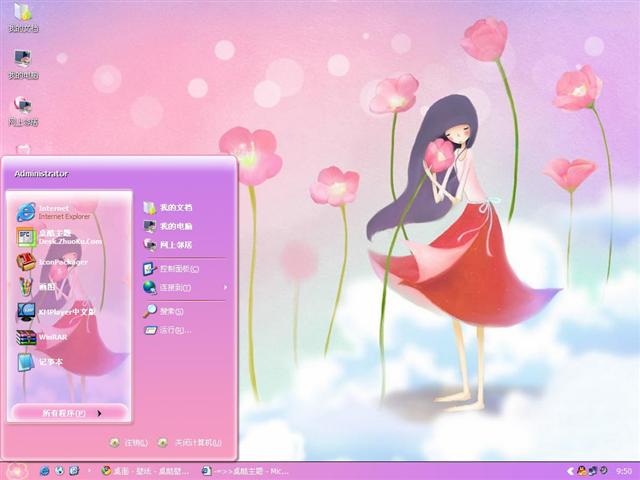Click the flower Start button on the taskbar
Image resolution: width=640 pixels, height=480 pixels.
point(17,471)
